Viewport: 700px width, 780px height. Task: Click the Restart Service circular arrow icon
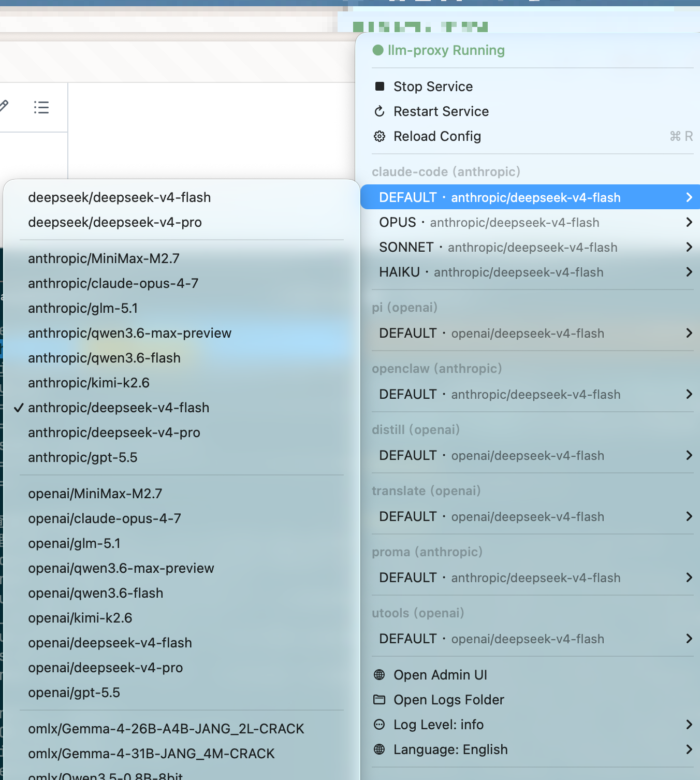point(380,111)
